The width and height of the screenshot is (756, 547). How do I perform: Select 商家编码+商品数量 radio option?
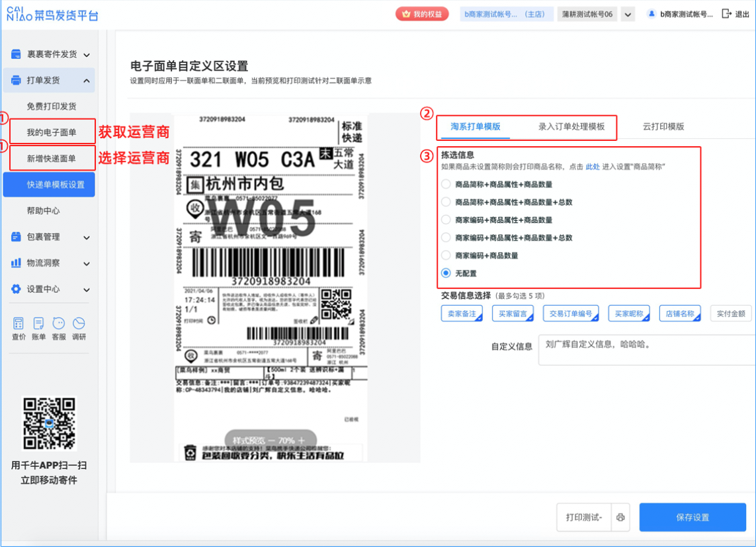click(446, 255)
